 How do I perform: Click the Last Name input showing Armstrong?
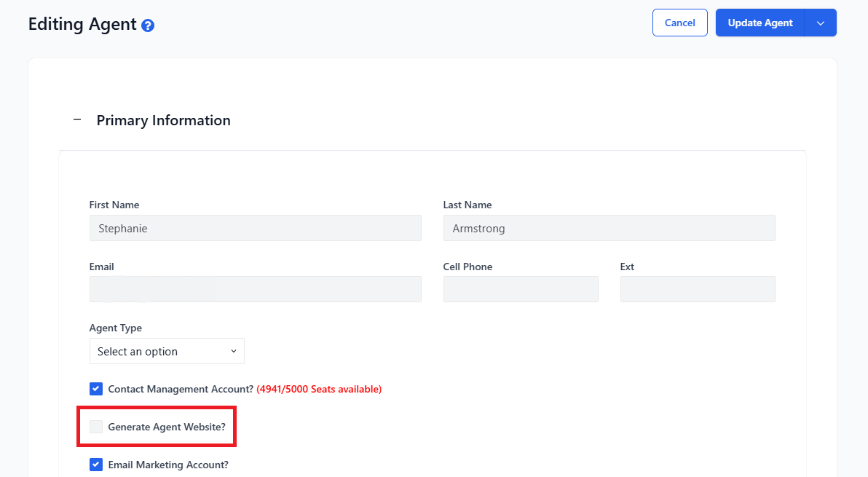point(609,228)
